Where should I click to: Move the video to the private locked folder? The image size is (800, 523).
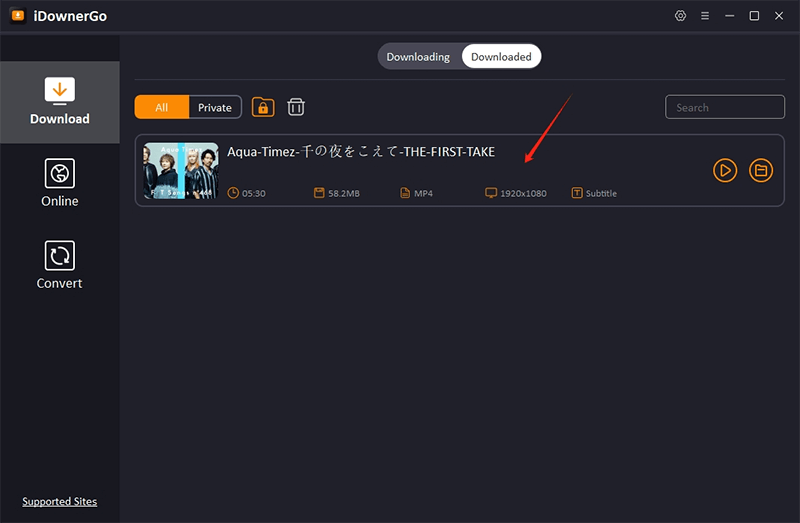263,107
